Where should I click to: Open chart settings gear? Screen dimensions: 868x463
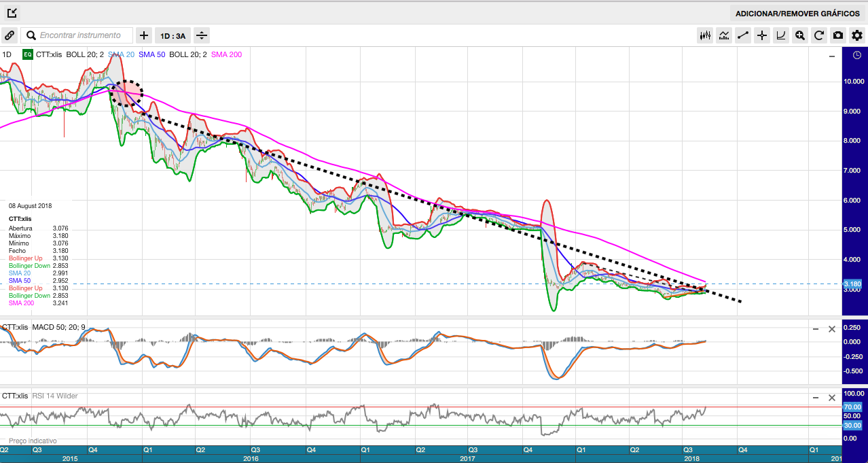point(856,35)
